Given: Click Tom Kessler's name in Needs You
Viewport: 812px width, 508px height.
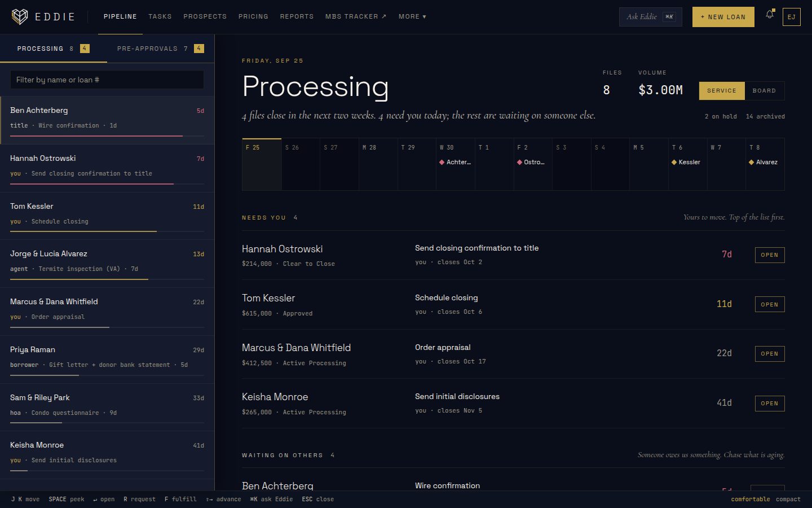Looking at the screenshot, I should pyautogui.click(x=268, y=298).
